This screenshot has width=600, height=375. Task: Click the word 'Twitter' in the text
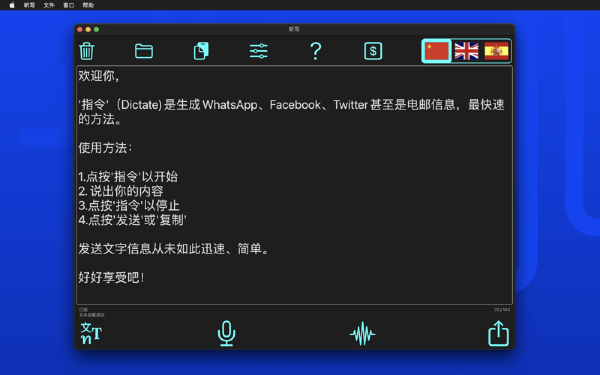coord(351,105)
